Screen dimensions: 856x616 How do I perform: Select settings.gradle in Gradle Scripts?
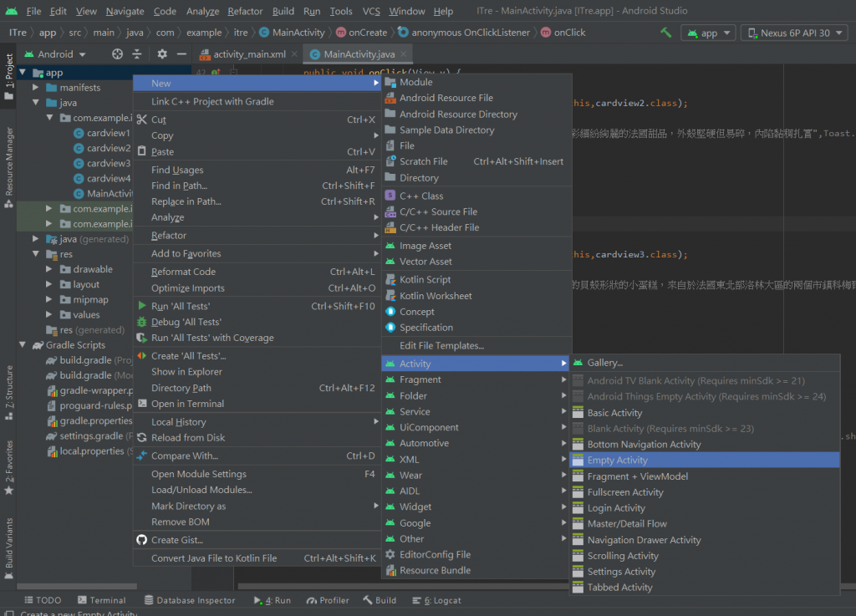click(90, 436)
